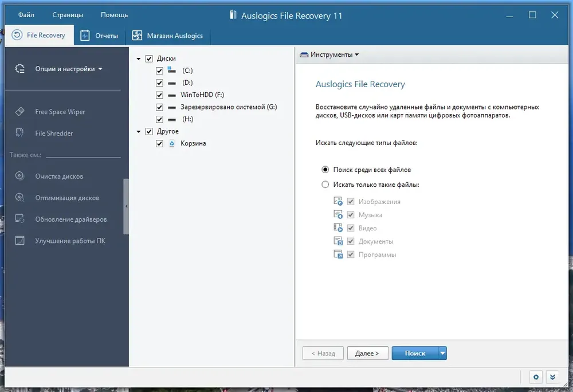
Task: Open Очистка дисков link
Action: pos(59,177)
